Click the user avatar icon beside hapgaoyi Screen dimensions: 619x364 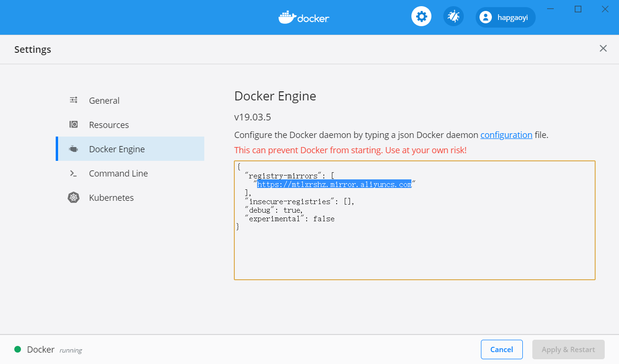click(485, 17)
